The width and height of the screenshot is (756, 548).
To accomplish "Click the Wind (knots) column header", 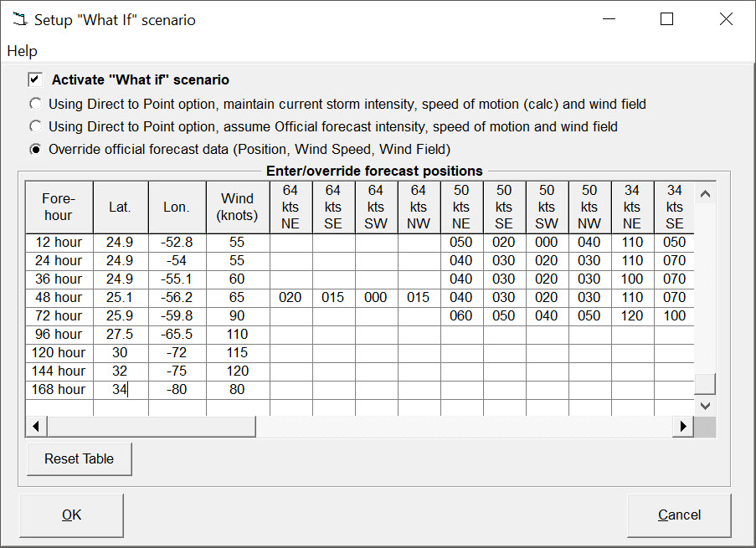I will point(238,207).
